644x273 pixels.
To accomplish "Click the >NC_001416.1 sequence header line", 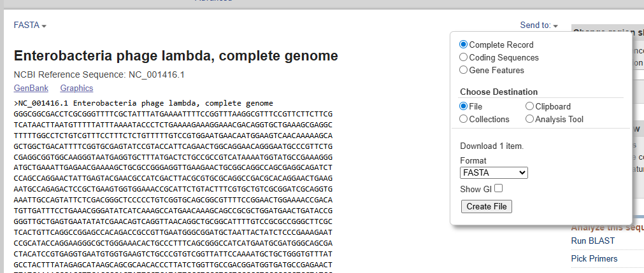I will [x=143, y=103].
